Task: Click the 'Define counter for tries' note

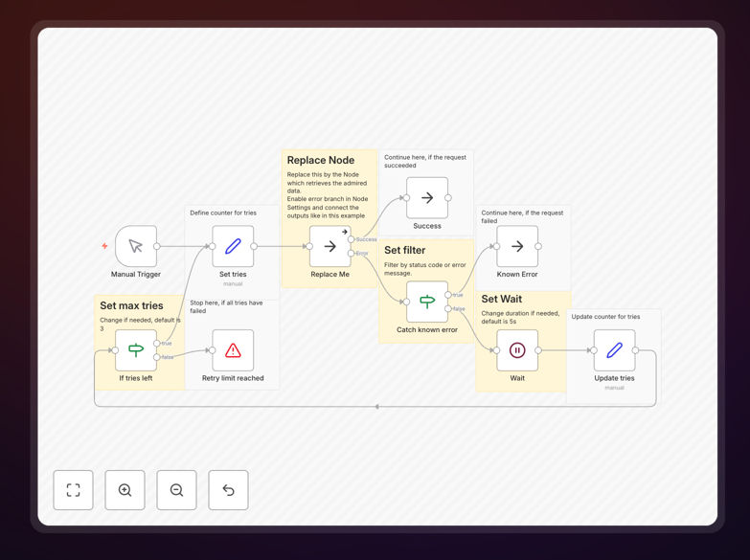Action: (223, 213)
